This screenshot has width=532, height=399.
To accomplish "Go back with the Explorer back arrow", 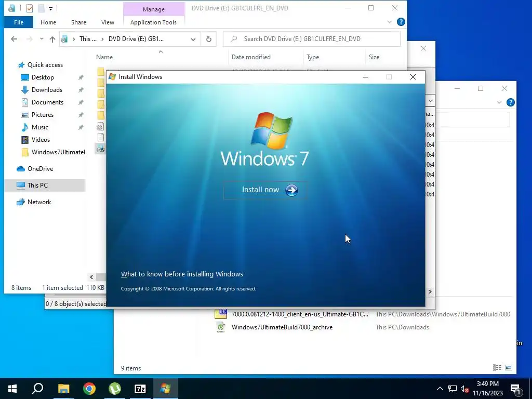I will (x=14, y=39).
